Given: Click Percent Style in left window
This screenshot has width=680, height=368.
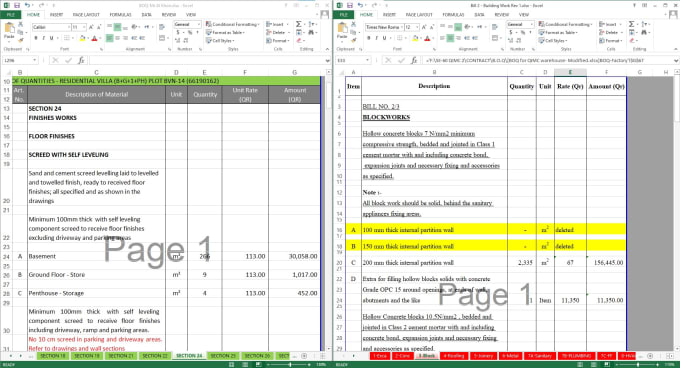Looking at the screenshot, I should [190, 33].
